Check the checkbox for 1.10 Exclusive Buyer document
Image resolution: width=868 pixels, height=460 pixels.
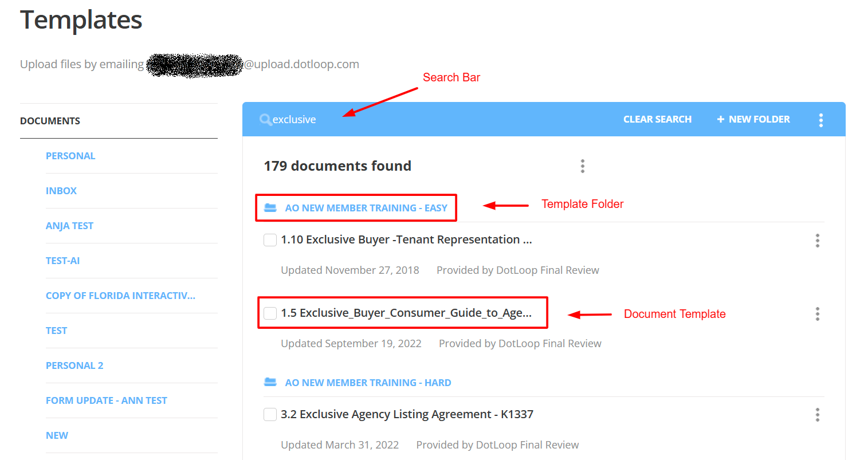[x=270, y=239]
